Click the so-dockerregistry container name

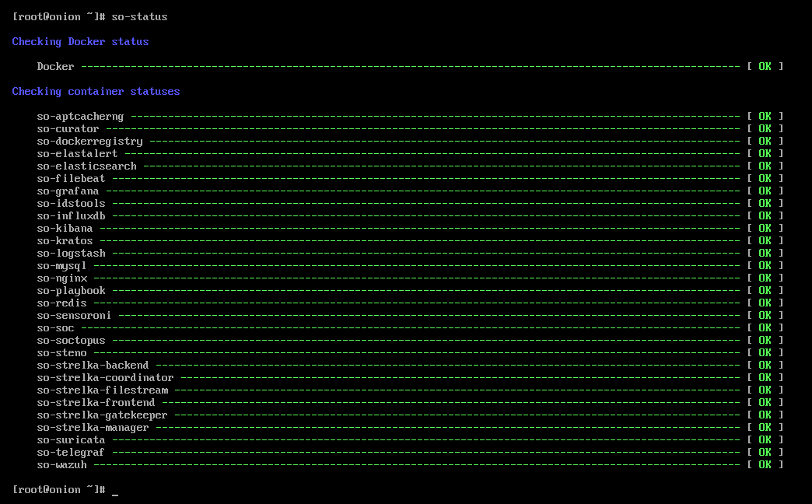coord(89,142)
